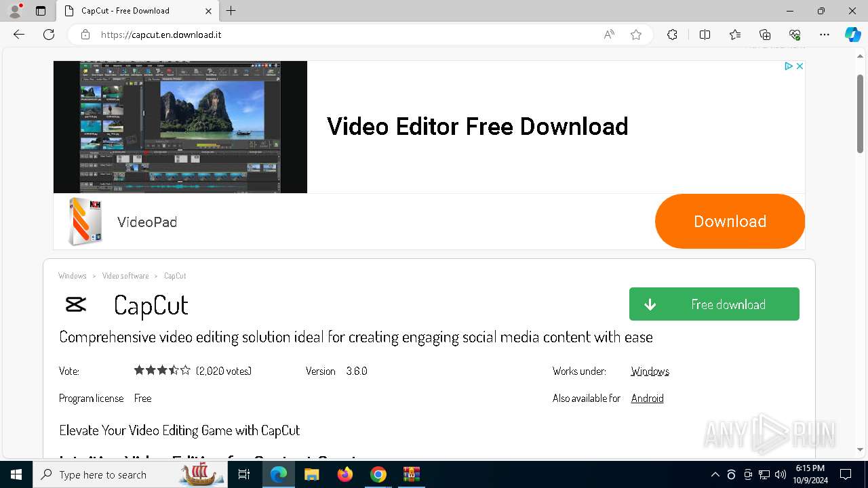Open File Explorer from taskbar
This screenshot has height=488, width=868.
(x=311, y=474)
